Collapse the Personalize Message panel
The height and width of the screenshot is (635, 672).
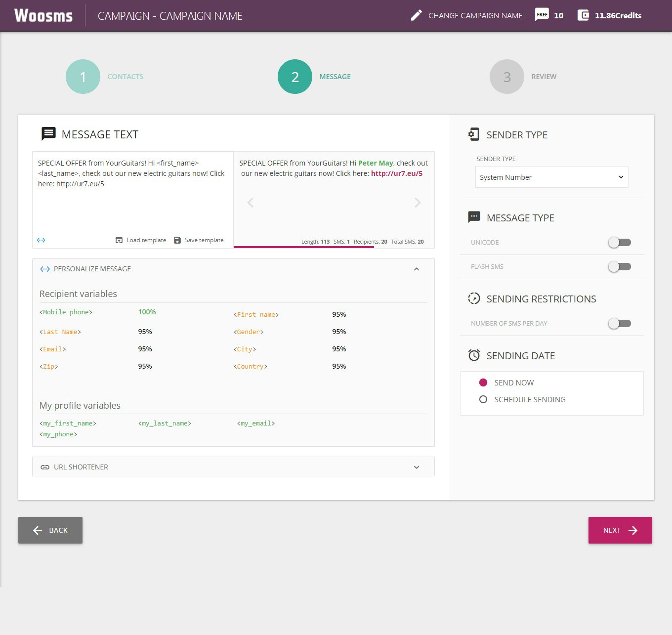416,269
